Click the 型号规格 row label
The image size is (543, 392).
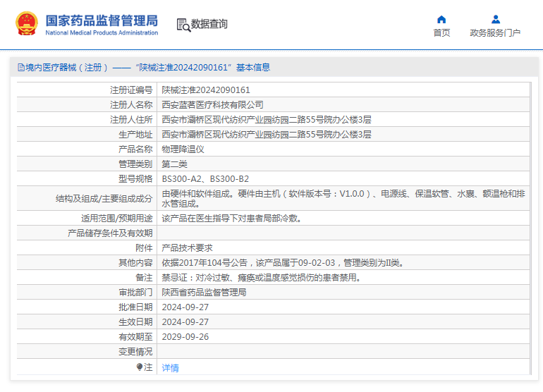135,179
